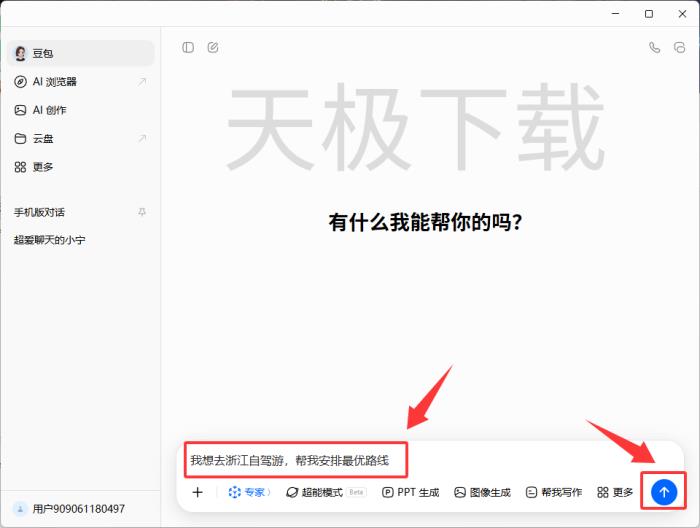Viewport: 700px width, 528px height.
Task: Click the plus attachment icon
Action: point(198,492)
